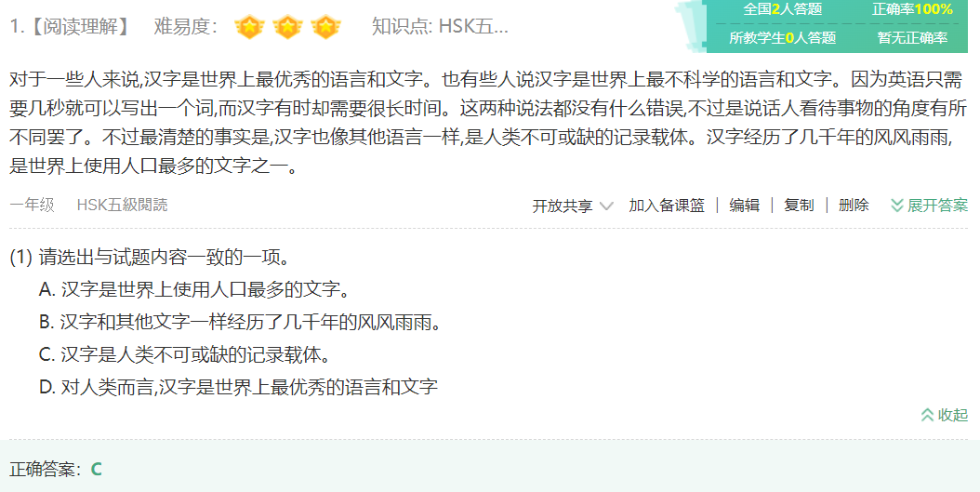The width and height of the screenshot is (980, 492).
Task: Delete the question with 删除
Action: [x=854, y=206]
